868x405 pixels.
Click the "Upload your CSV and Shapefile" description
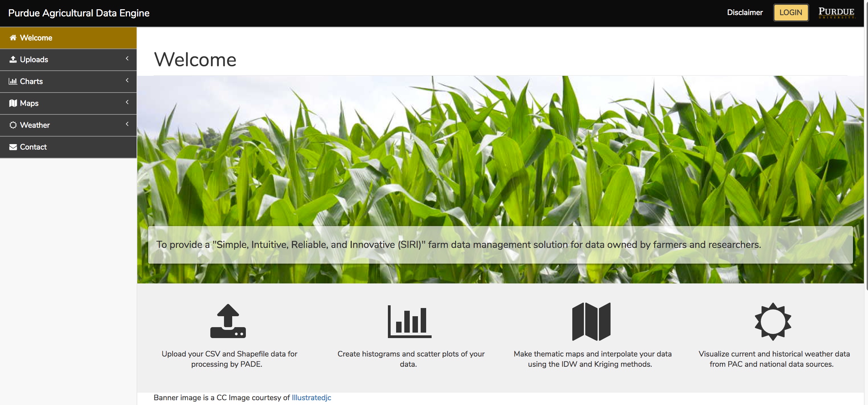click(229, 359)
